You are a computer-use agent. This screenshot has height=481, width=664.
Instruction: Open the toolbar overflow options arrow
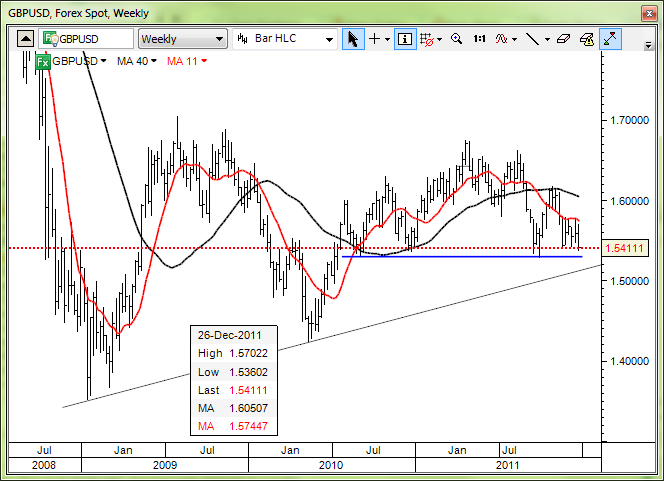tap(648, 44)
